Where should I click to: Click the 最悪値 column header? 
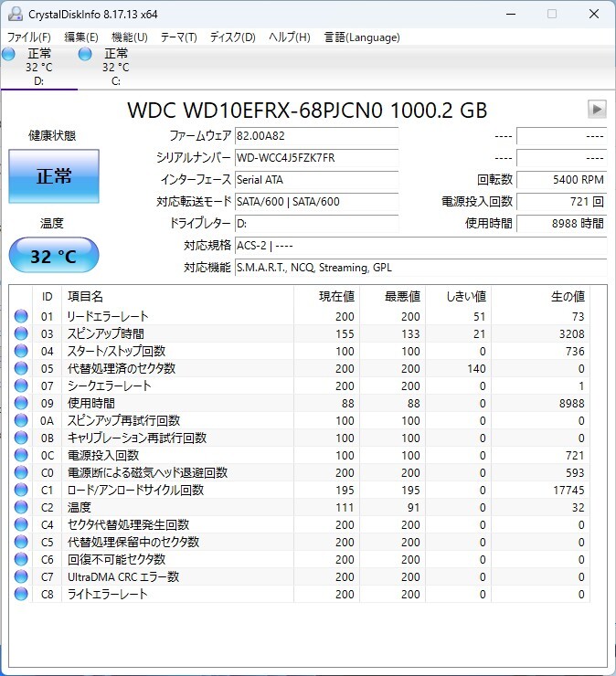pos(393,297)
